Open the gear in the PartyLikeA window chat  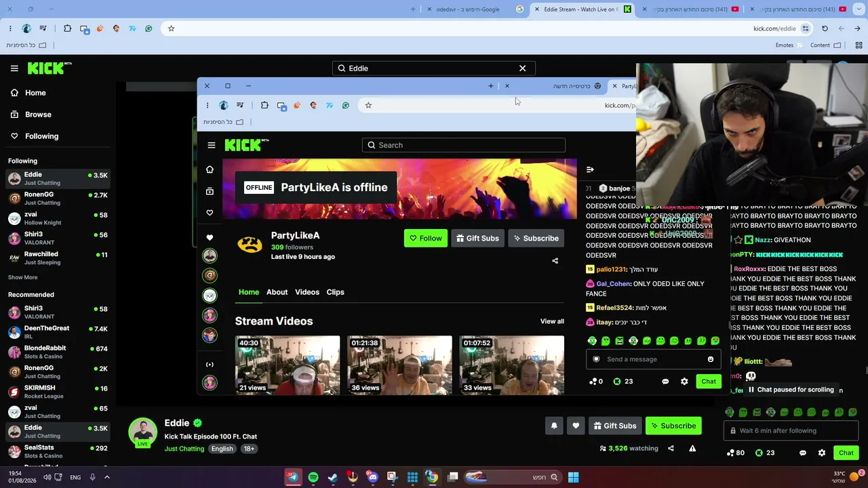pos(684,382)
